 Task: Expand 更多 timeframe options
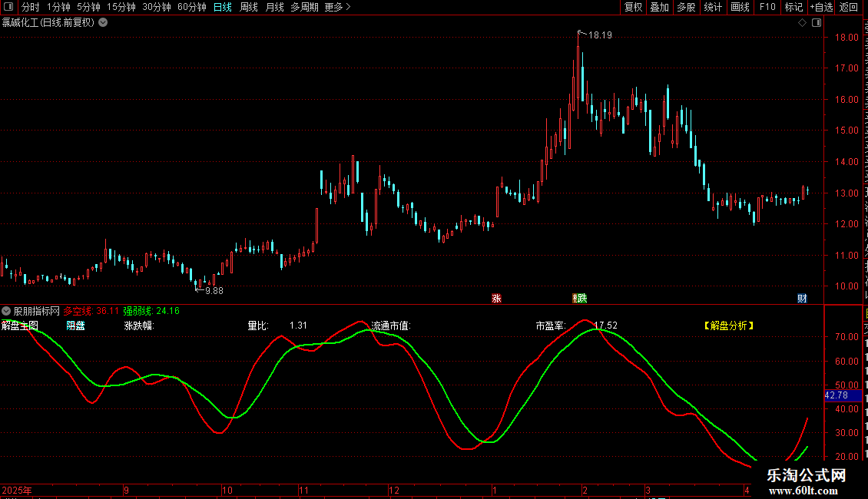point(338,7)
